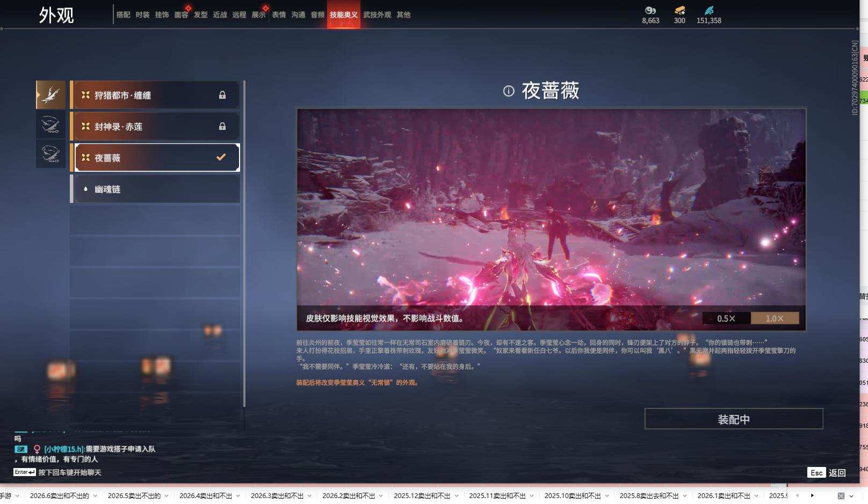The image size is (868, 504).
Task: Switch to the 搭配 tab
Action: [123, 15]
